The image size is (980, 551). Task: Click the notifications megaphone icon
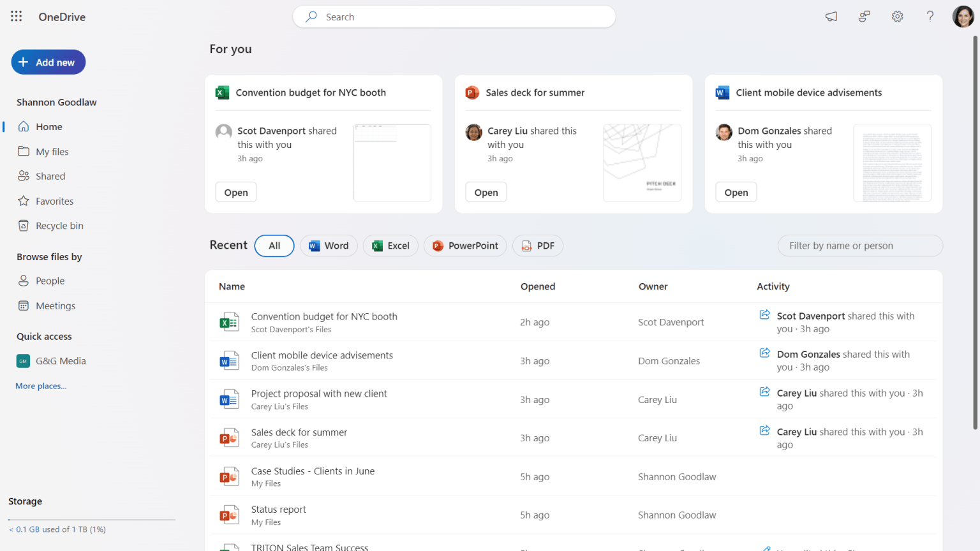[x=831, y=17]
